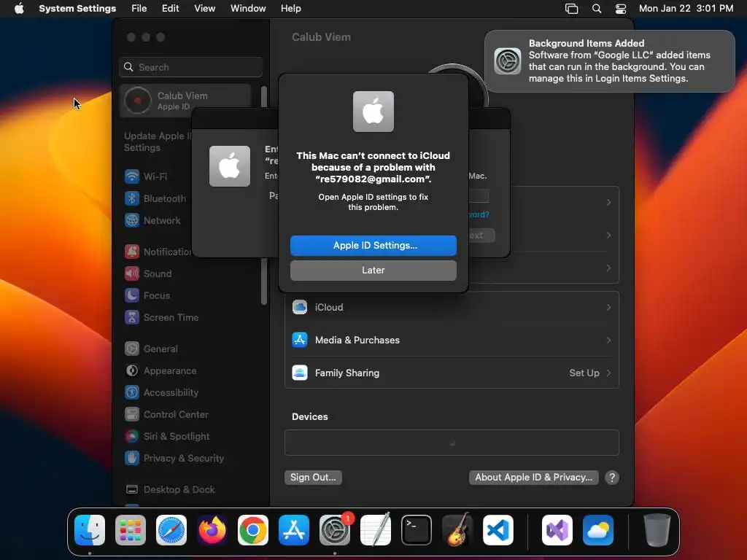747x560 pixels.
Task: Open Safari from the Dock
Action: point(171,530)
